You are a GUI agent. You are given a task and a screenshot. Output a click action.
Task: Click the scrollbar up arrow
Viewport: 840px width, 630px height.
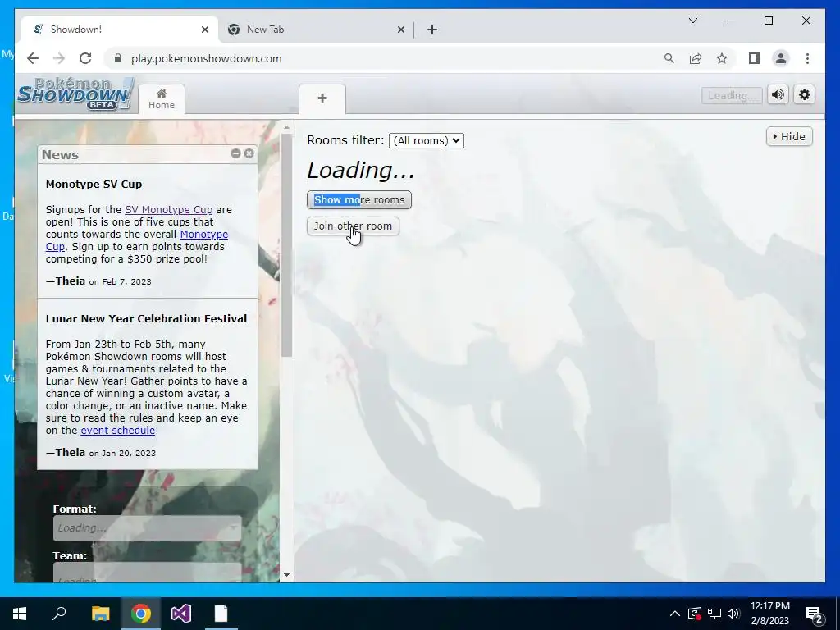click(x=286, y=127)
